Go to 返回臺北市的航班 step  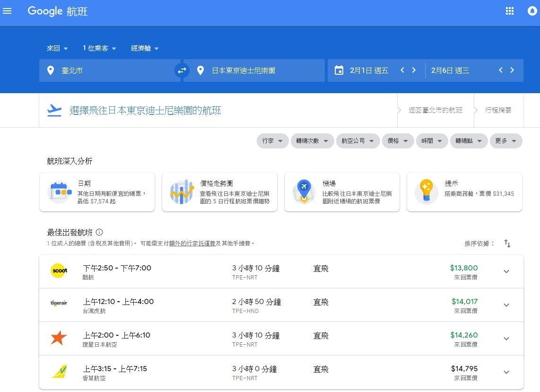click(x=435, y=110)
